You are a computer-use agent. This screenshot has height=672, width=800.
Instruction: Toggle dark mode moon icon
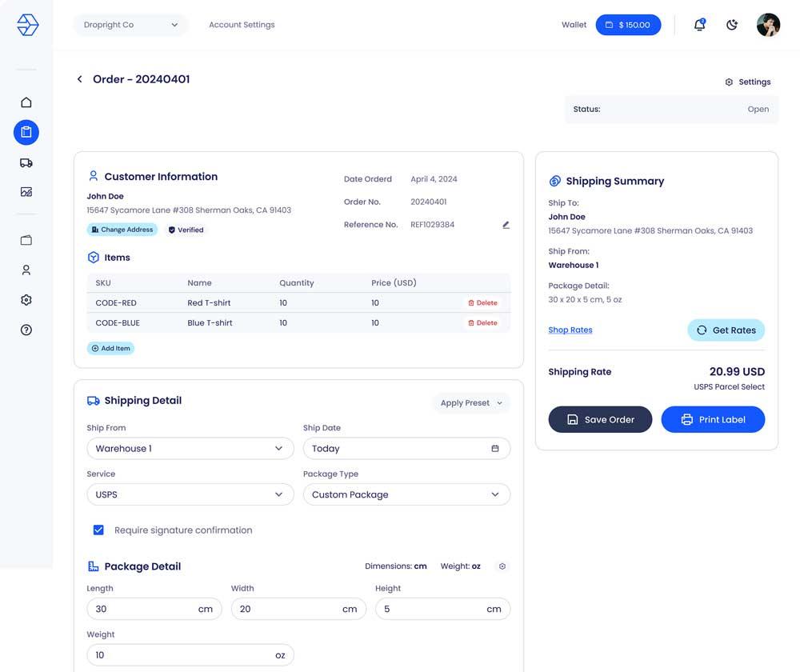coord(732,25)
